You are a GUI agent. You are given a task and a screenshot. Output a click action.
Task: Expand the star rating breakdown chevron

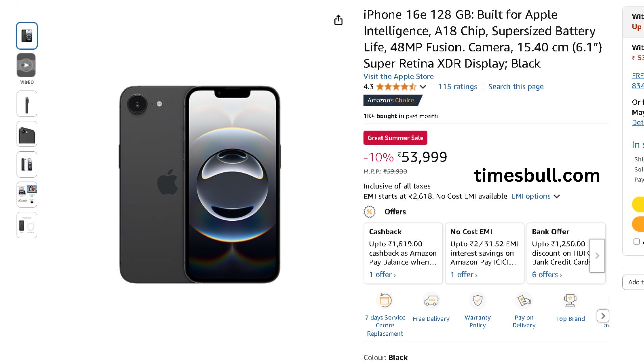423,87
